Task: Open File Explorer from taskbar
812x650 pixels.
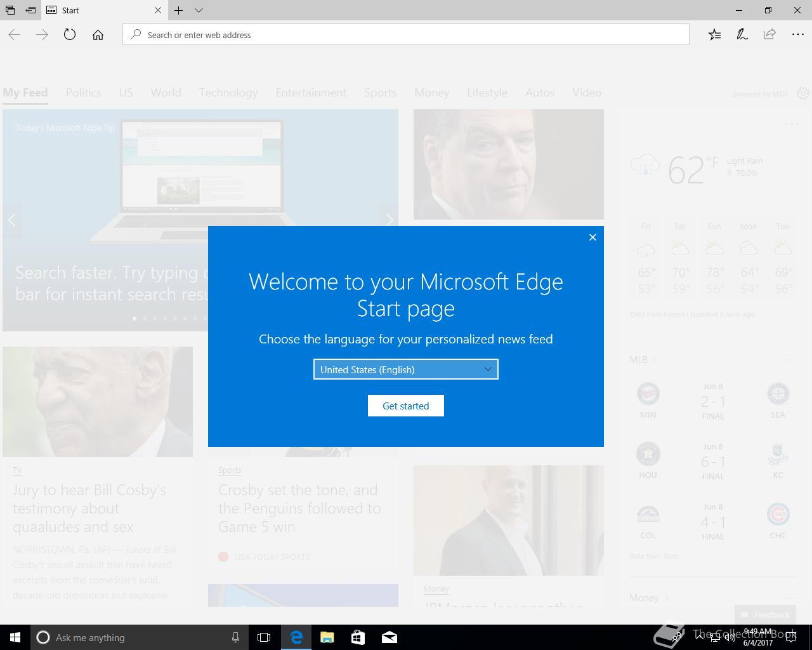Action: tap(327, 637)
